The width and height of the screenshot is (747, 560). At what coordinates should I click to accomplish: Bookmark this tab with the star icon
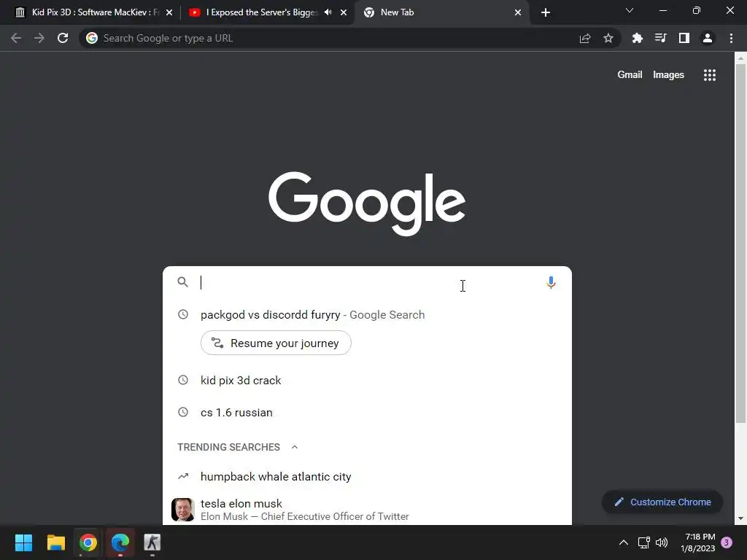608,38
